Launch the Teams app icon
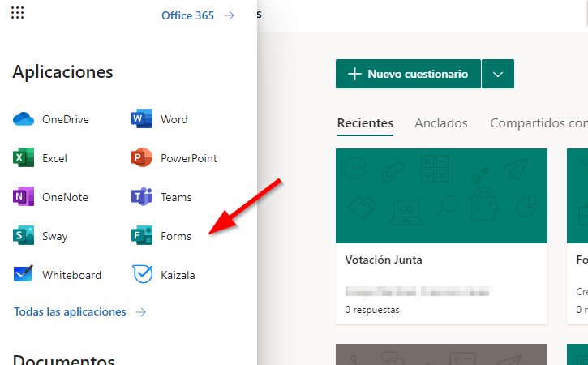Viewport: 588px width, 365px height. point(142,197)
